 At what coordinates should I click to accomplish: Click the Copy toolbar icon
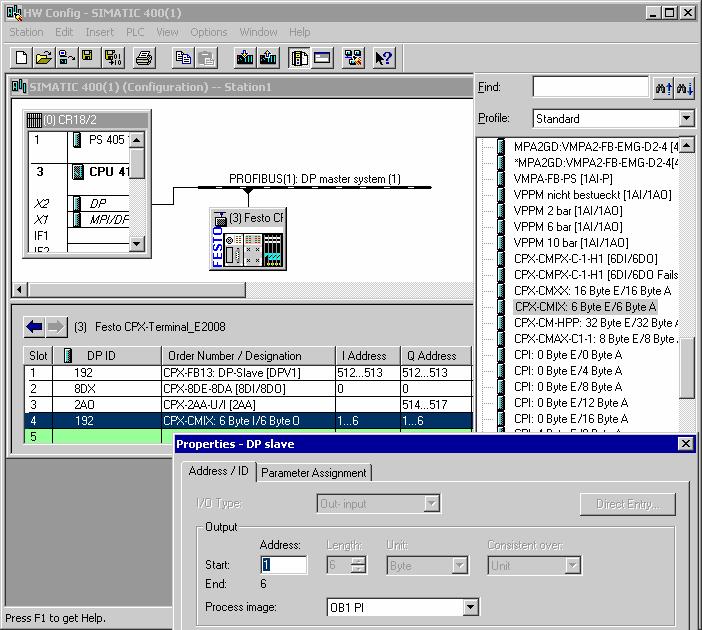[183, 58]
